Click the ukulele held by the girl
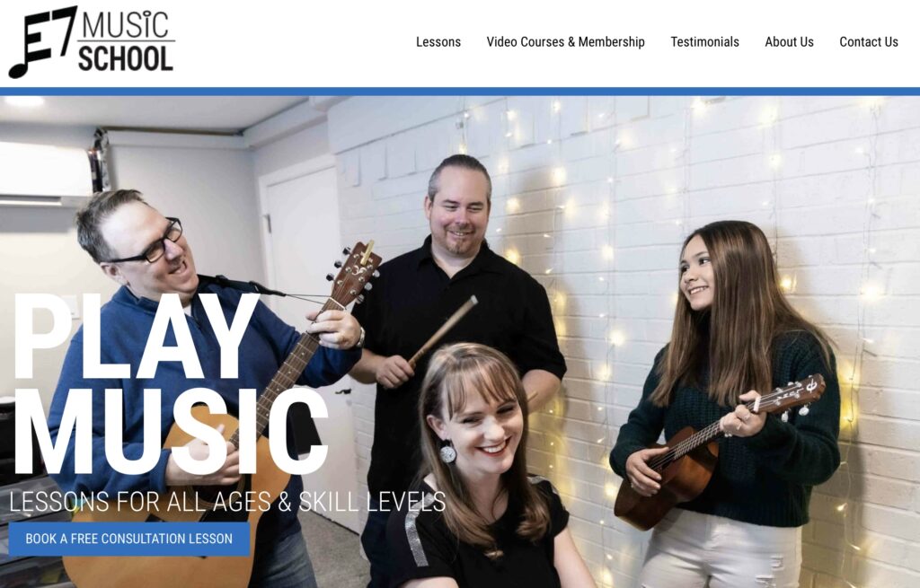The image size is (920, 588). pos(719,452)
